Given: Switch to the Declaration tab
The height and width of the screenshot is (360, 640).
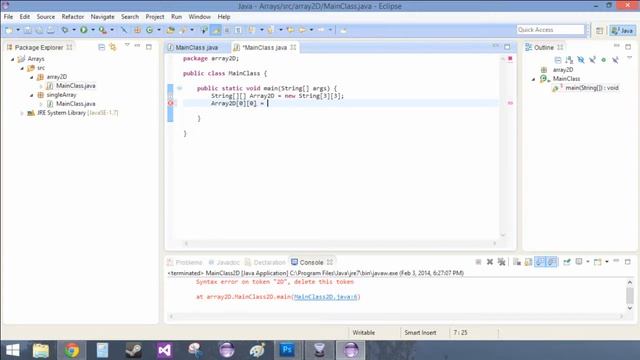Looking at the screenshot, I should (x=265, y=262).
